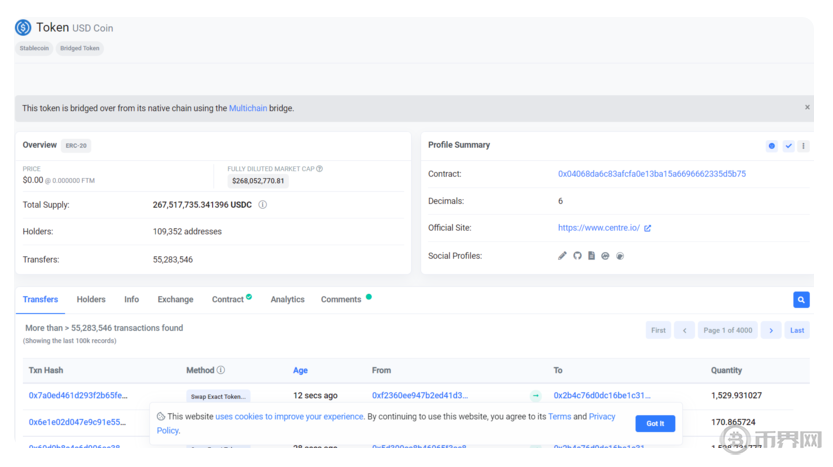
Task: Go to next page of transfers
Action: click(771, 330)
